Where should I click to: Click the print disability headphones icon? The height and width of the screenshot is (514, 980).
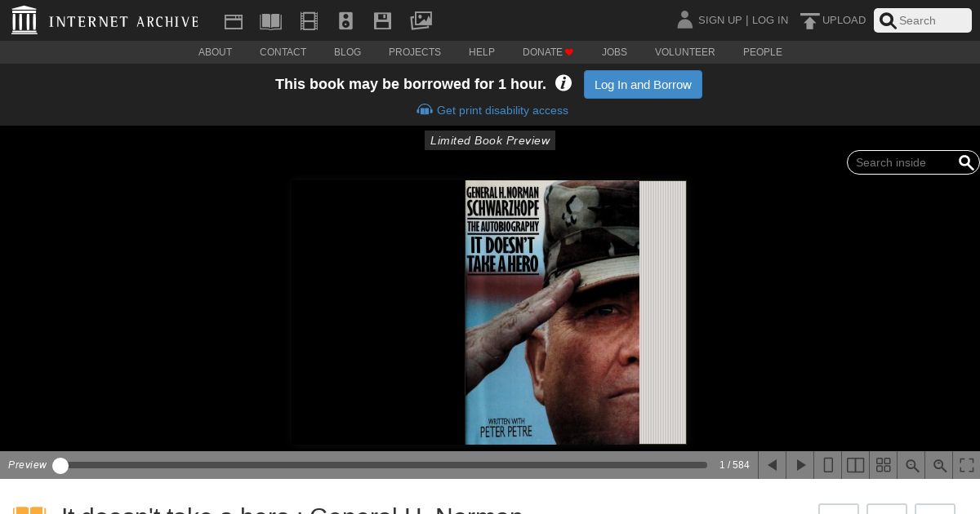click(x=424, y=110)
